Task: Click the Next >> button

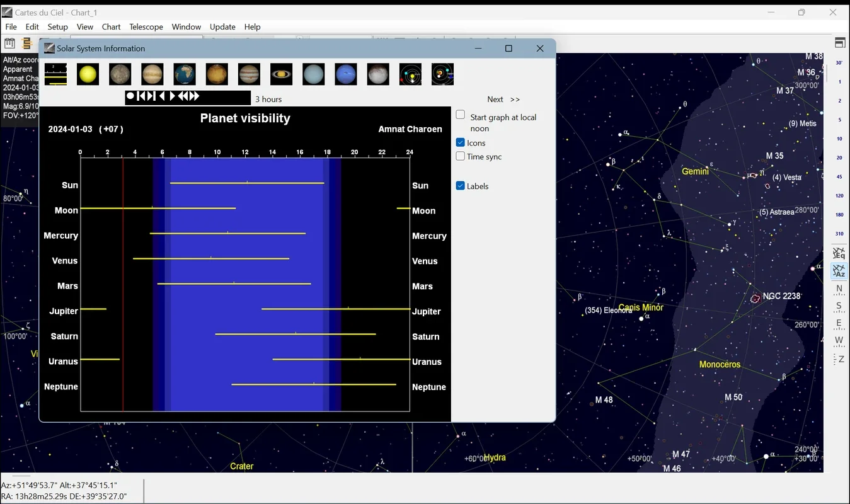Action: (503, 99)
